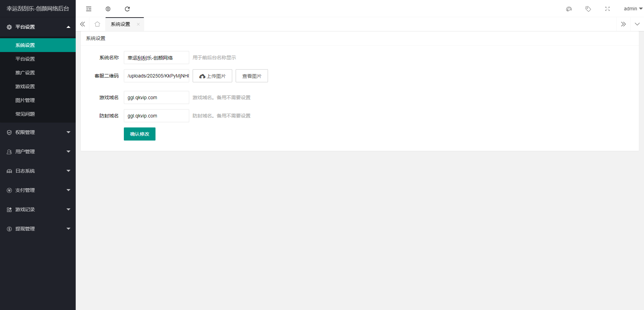This screenshot has width=644, height=310.
Task: Collapse the sidebar with the menu fold icon
Action: [89, 9]
